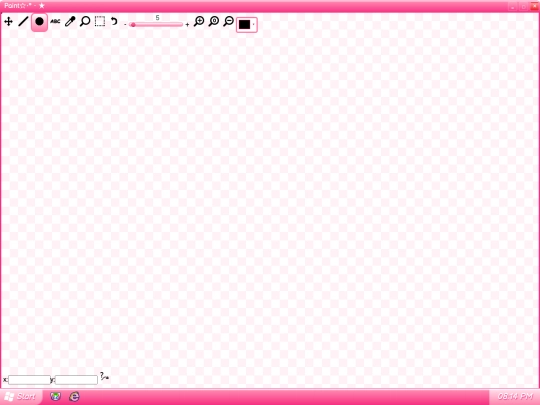
Task: Open the black color swatch picker
Action: tap(244, 24)
